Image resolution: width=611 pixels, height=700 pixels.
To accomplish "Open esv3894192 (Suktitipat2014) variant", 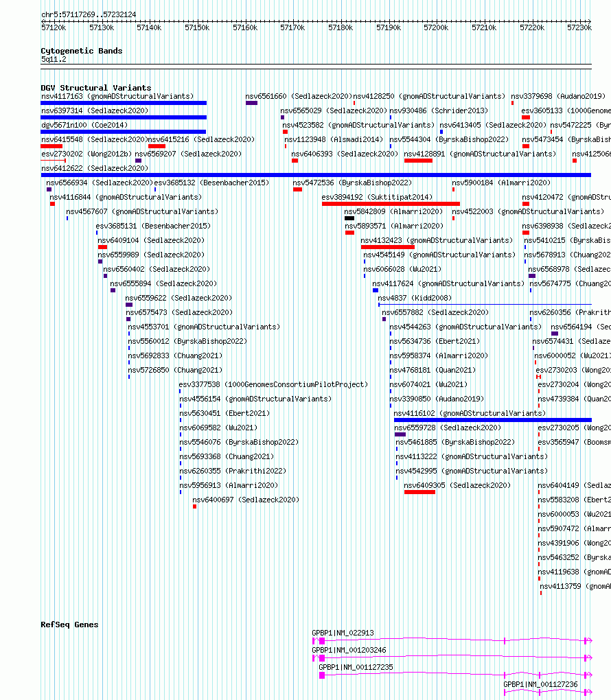I will (x=391, y=204).
